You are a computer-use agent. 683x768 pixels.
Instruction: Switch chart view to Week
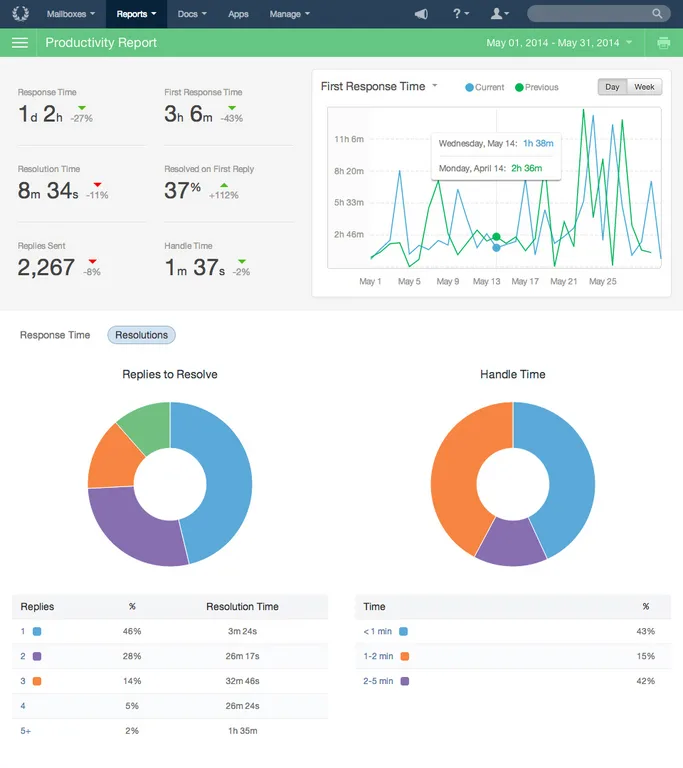point(644,87)
